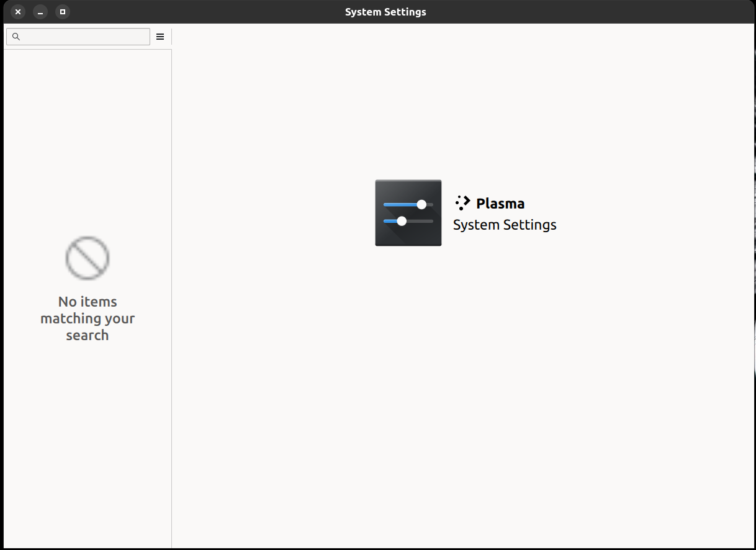Click the prohibited circle no-results icon
The width and height of the screenshot is (756, 550).
pyautogui.click(x=88, y=258)
